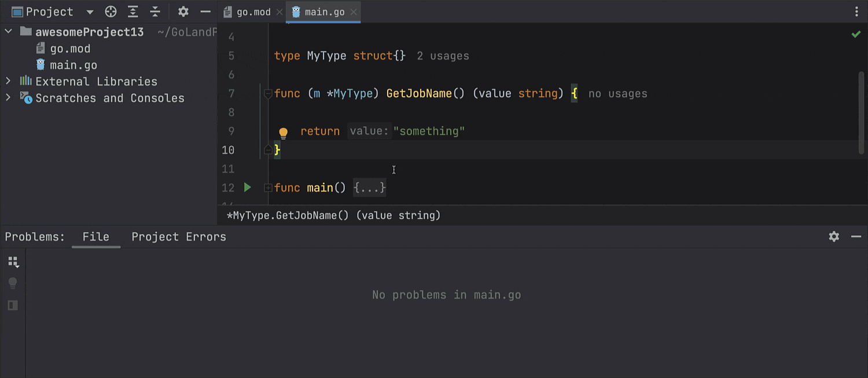
Task: Click the yellow lightbulb intention icon
Action: [x=283, y=133]
